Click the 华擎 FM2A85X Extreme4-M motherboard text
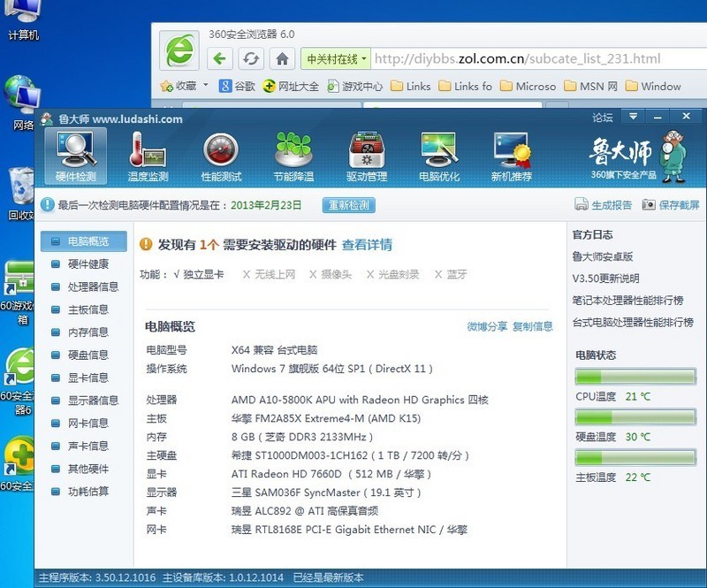The width and height of the screenshot is (707, 588). tap(326, 418)
